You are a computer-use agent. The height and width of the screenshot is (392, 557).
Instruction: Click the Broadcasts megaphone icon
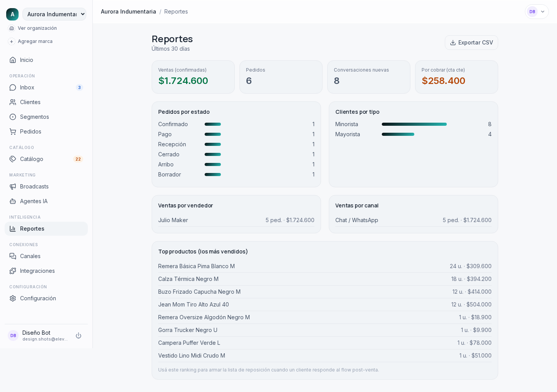coord(13,187)
